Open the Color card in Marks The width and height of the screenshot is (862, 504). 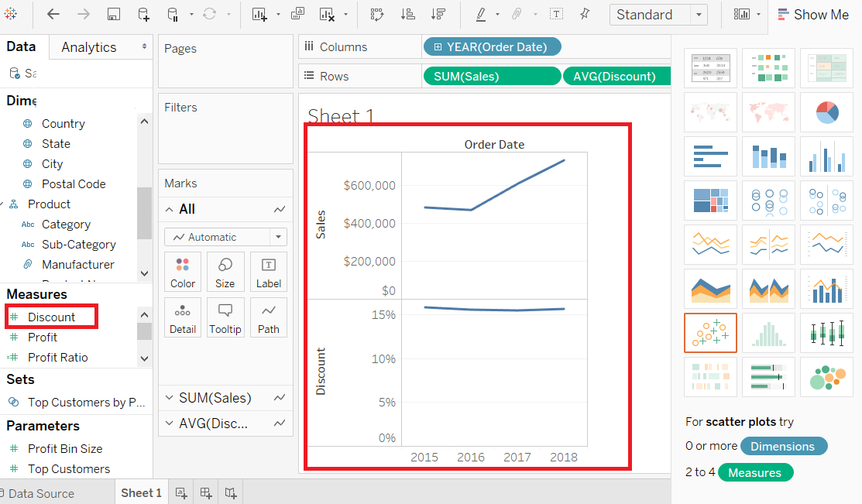(183, 273)
